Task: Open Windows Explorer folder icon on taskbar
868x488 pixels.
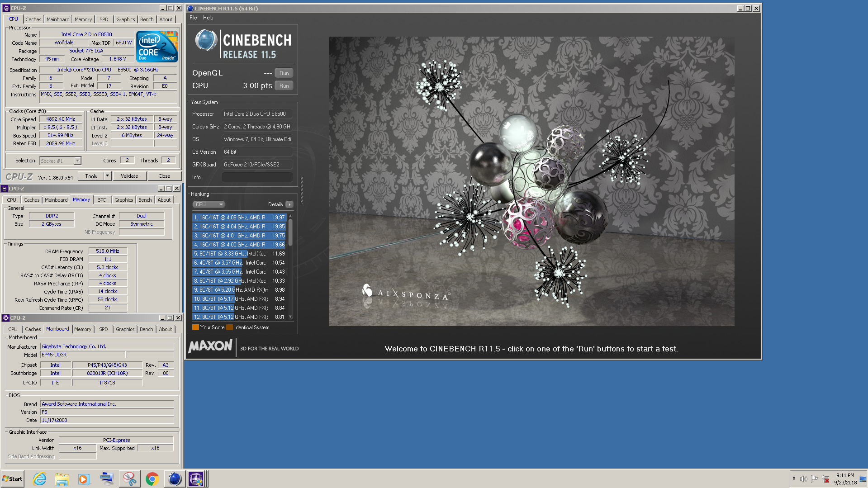Action: pyautogui.click(x=62, y=479)
